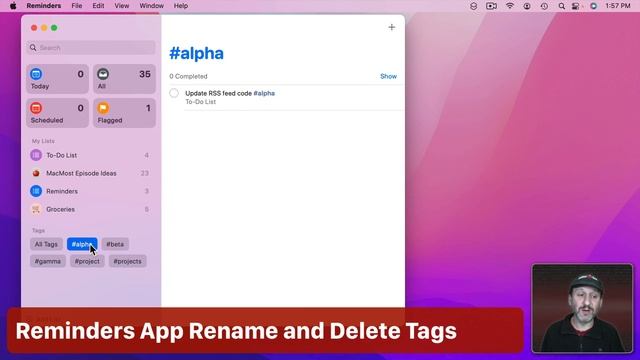Click the To-Do List subtitle under reminder
This screenshot has width=640, height=360.
coord(200,102)
